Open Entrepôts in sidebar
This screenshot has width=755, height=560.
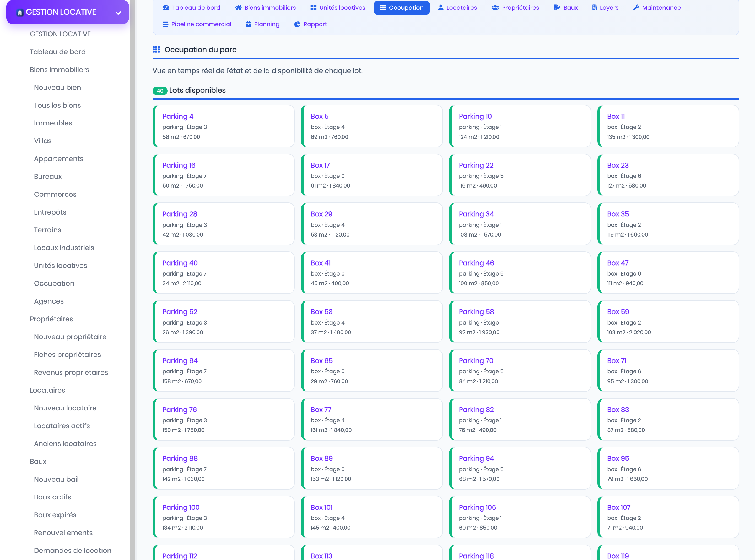point(50,212)
